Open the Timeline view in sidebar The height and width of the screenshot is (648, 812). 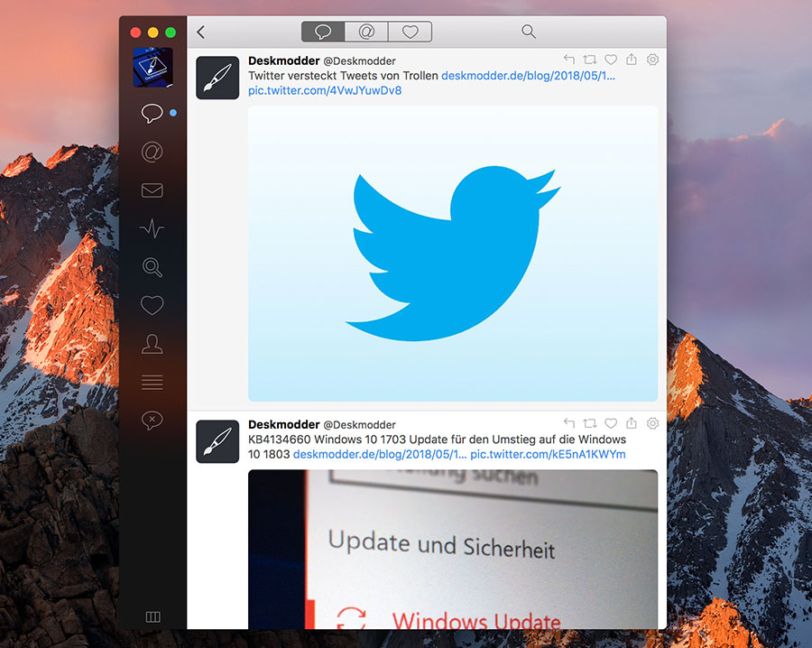[x=152, y=113]
